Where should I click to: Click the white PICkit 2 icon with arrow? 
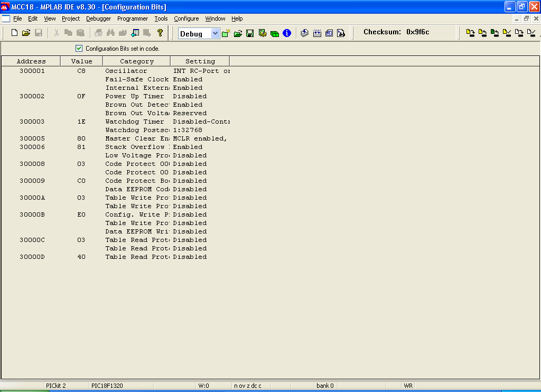[519, 33]
